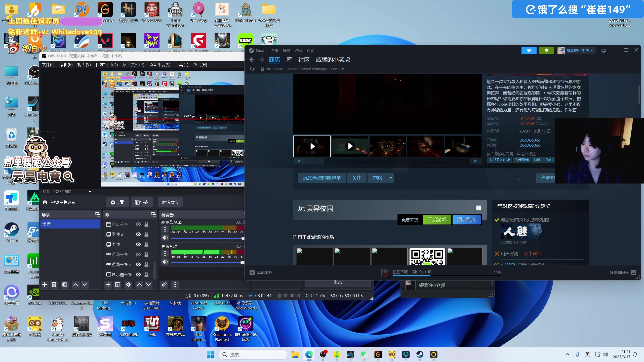Click Steam download progress bar
This screenshot has width=644, height=362.
point(447,276)
